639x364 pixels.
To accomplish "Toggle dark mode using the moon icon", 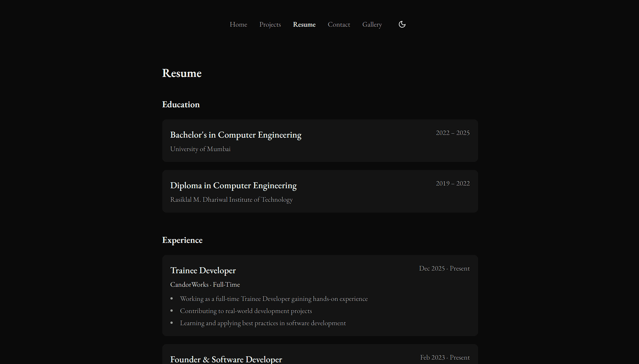I will tap(402, 24).
